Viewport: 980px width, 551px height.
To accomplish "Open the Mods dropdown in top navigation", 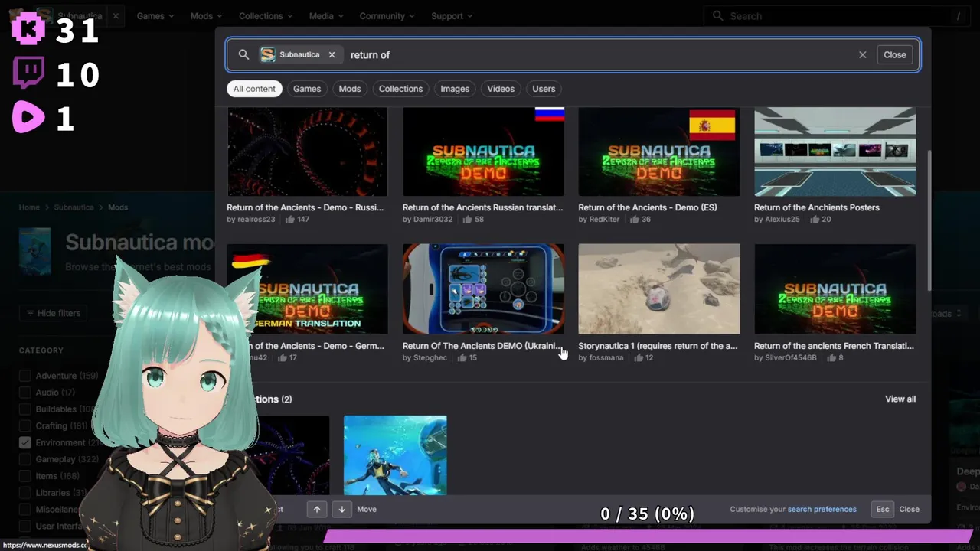I will (x=207, y=16).
